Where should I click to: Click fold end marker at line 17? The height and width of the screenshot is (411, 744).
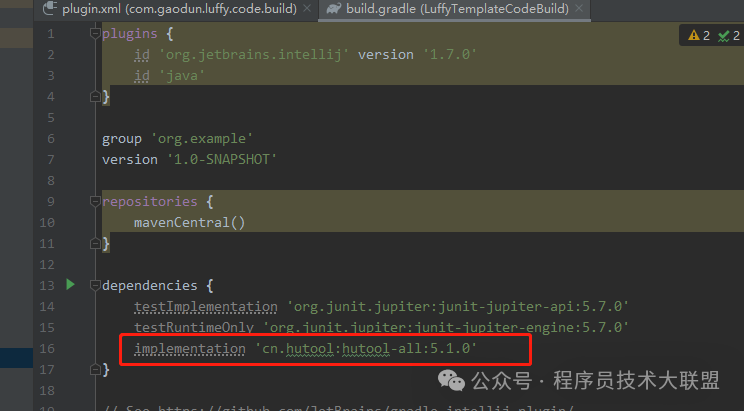point(95,369)
